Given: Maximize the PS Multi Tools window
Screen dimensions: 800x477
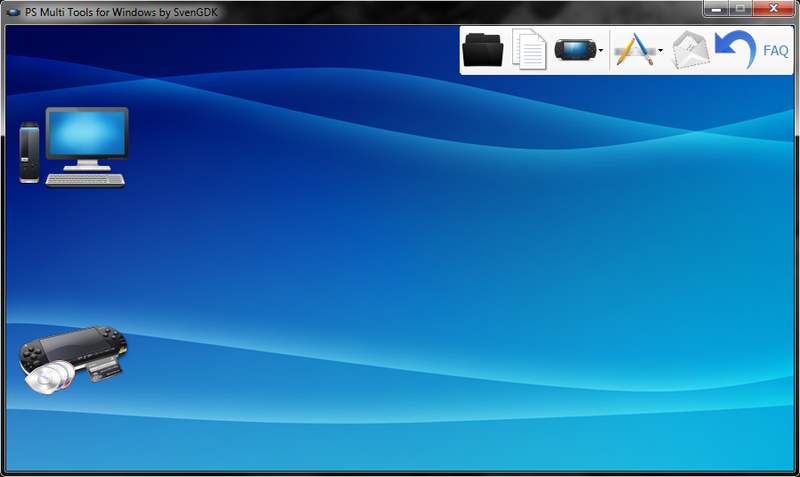Looking at the screenshot, I should tap(740, 9).
